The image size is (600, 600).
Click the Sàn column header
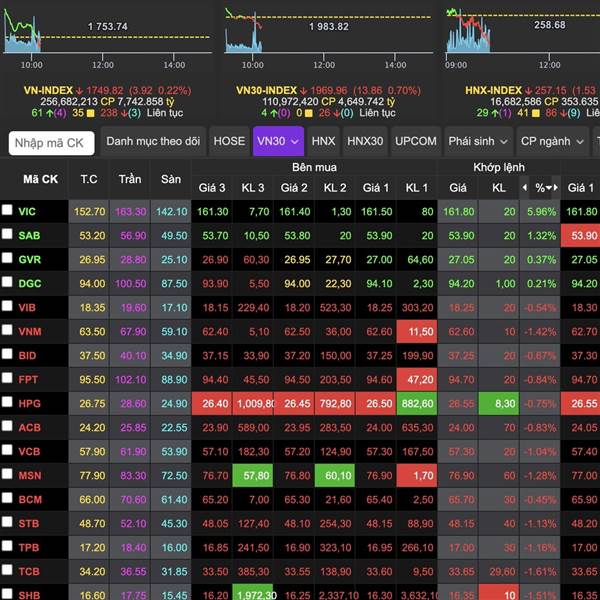171,179
